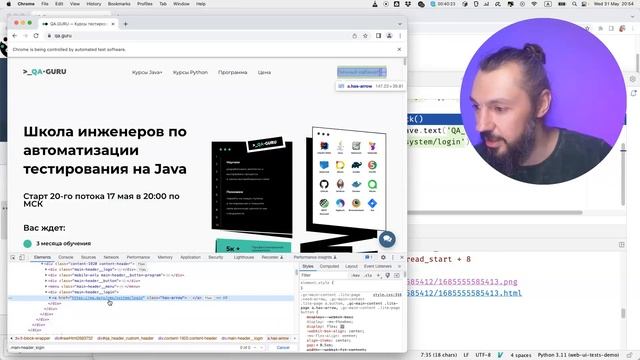This screenshot has width=640, height=360.
Task: Reload the qa.guru page
Action: 36,36
